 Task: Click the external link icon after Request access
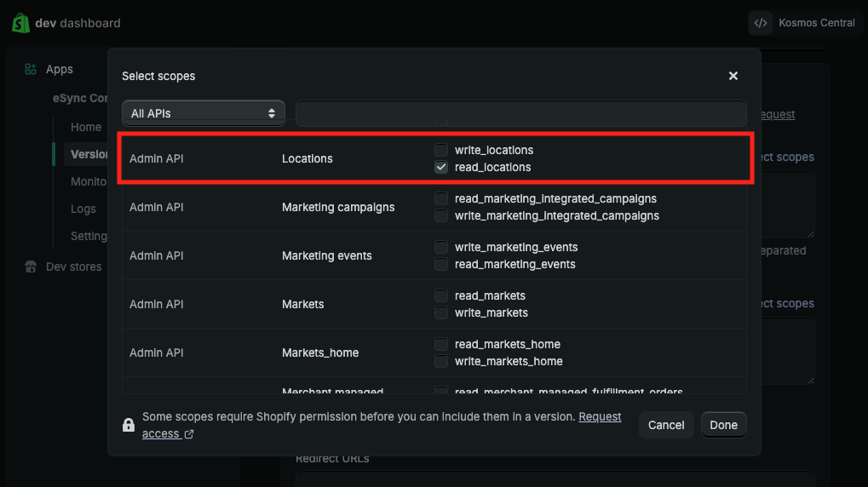point(189,434)
